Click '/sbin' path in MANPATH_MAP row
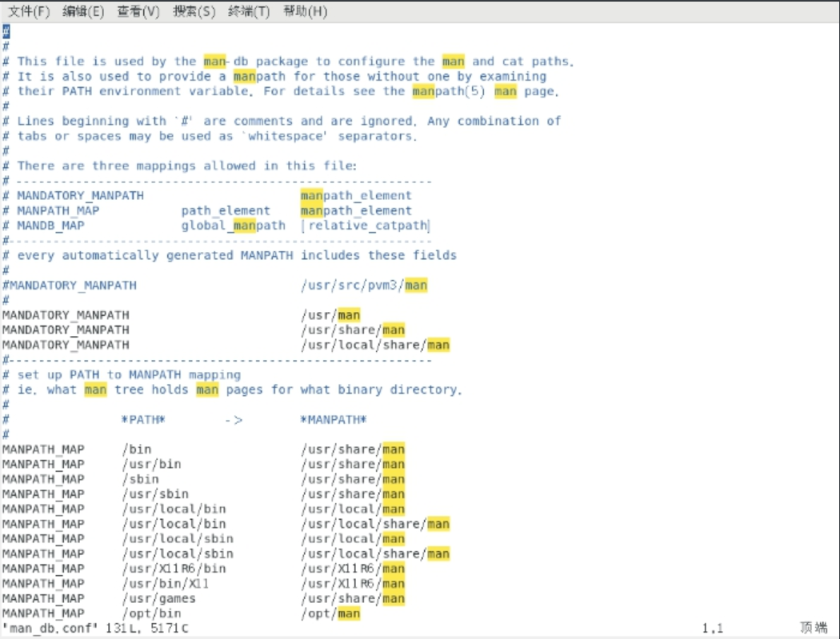 tap(140, 479)
